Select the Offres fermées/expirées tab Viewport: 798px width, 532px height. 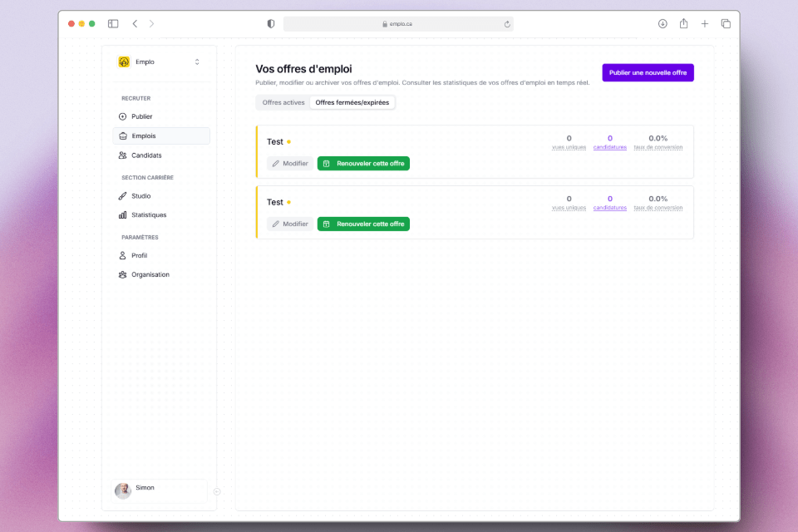[352, 102]
